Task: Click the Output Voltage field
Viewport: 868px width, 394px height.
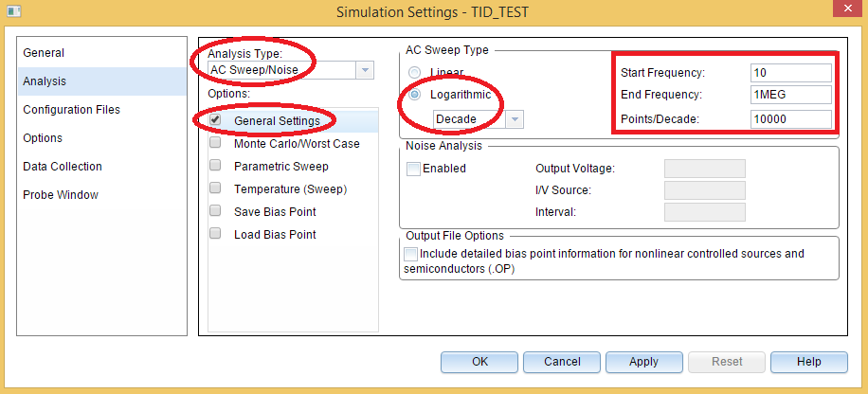Action: coord(705,169)
